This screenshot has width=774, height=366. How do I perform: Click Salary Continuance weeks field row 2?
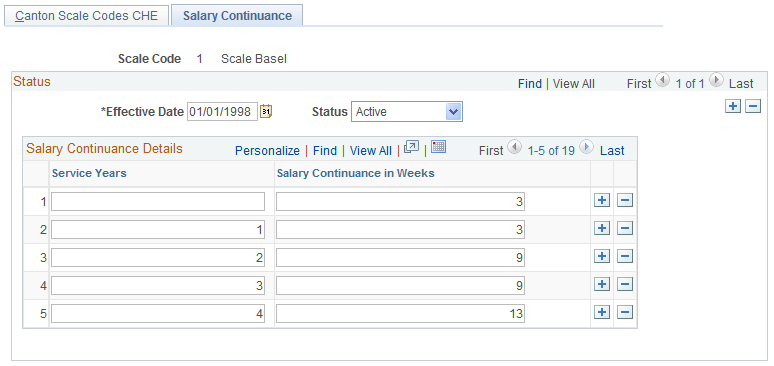tap(400, 230)
